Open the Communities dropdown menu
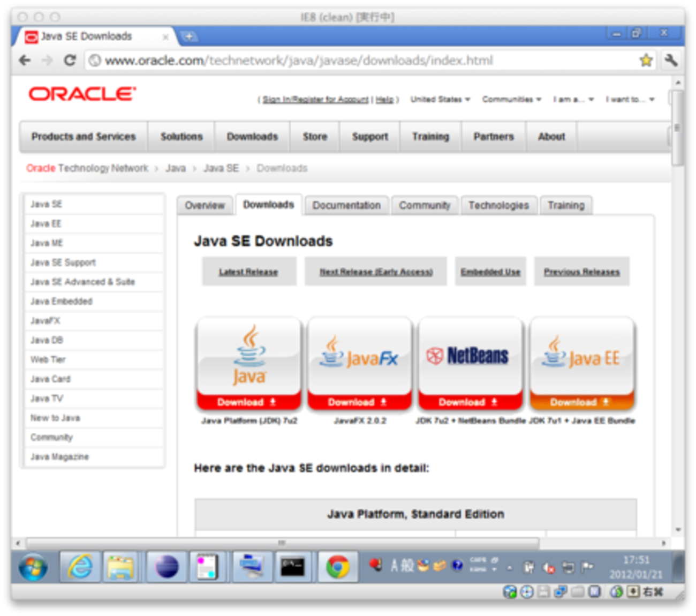Image resolution: width=696 pixels, height=616 pixels. 512,99
